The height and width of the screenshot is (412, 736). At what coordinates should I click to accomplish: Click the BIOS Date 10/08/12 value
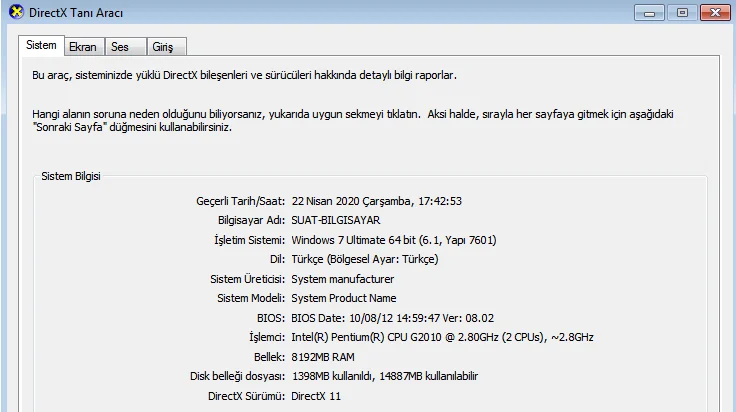click(392, 318)
